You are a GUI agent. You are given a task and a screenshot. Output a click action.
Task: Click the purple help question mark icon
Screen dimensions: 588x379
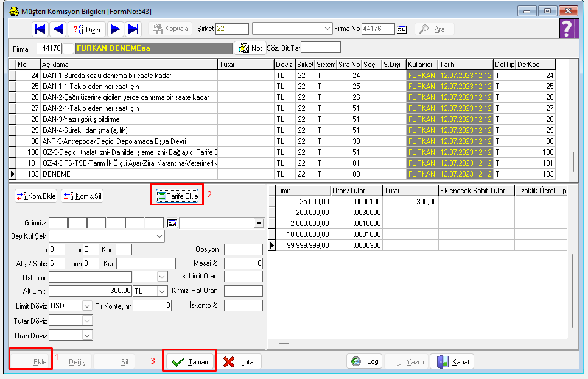click(567, 28)
